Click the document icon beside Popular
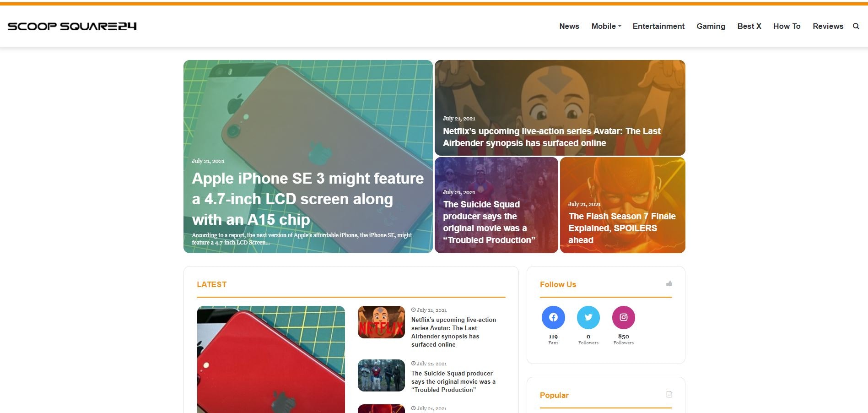This screenshot has width=868, height=413. [669, 394]
